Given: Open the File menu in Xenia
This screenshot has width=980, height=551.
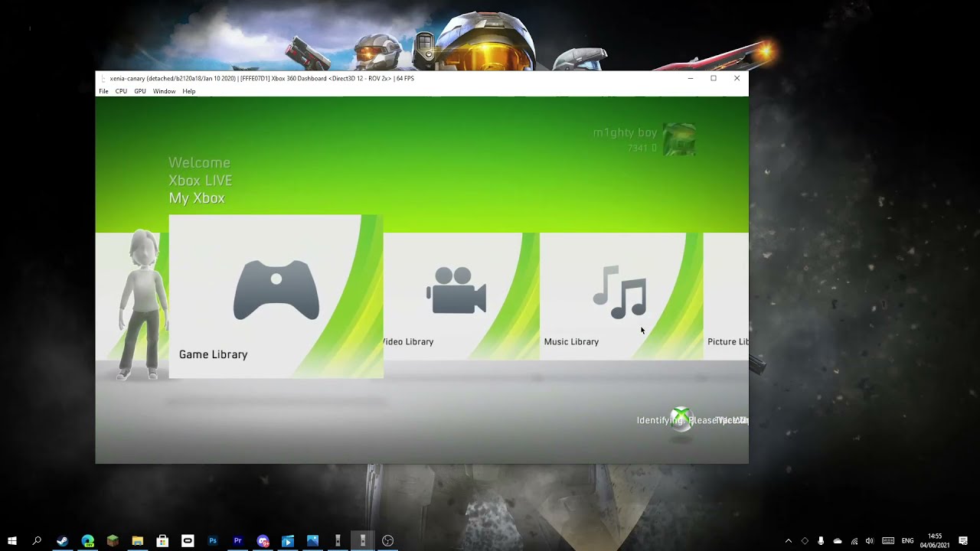Looking at the screenshot, I should 103,91.
